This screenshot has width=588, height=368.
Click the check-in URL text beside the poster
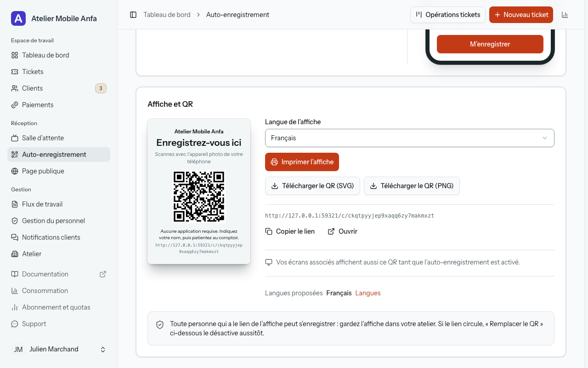pos(350,216)
